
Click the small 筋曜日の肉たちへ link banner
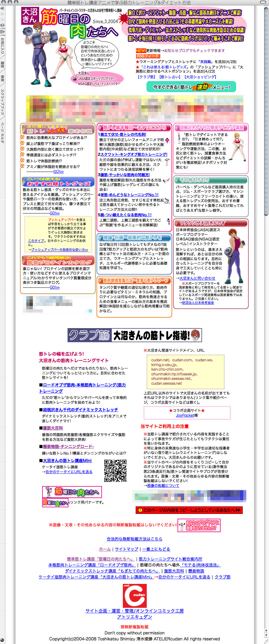click(55, 503)
